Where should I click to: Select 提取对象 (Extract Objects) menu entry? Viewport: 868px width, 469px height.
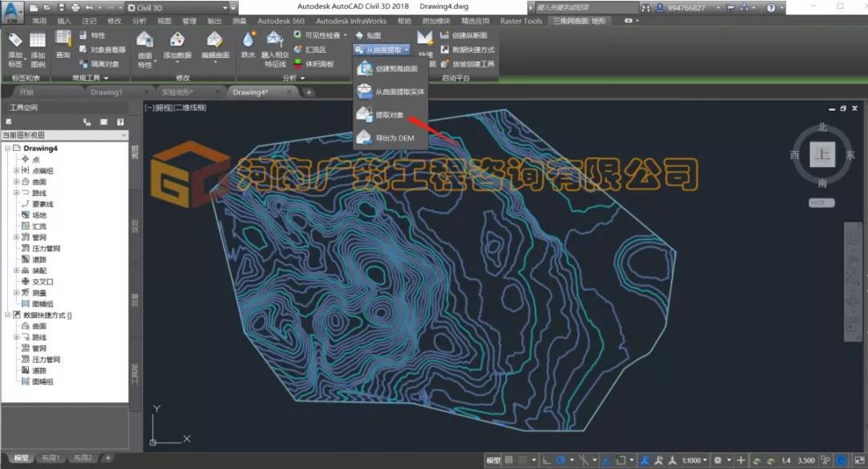tap(391, 115)
